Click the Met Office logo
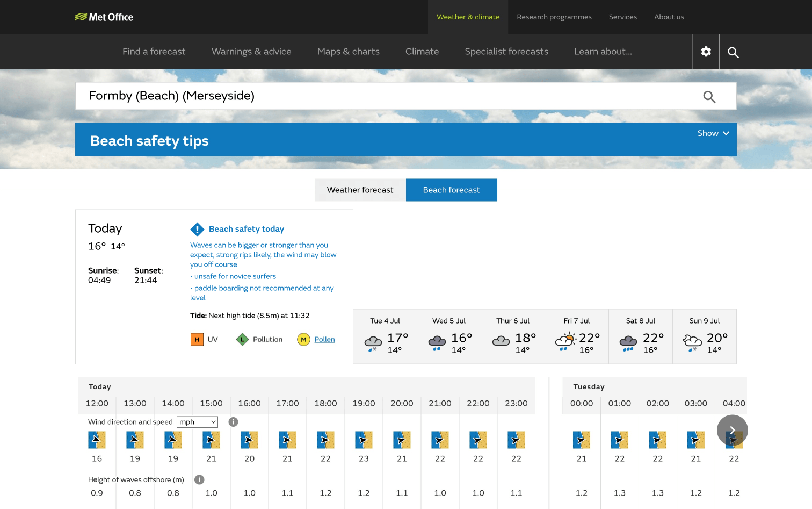Viewport: 812px width, 509px height. 104,17
